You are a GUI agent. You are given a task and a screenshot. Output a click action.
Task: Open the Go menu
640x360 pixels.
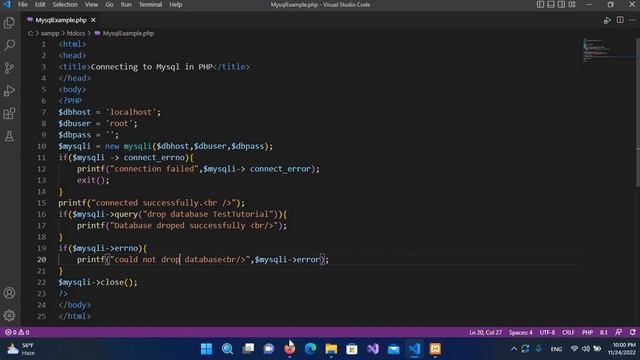click(x=109, y=4)
